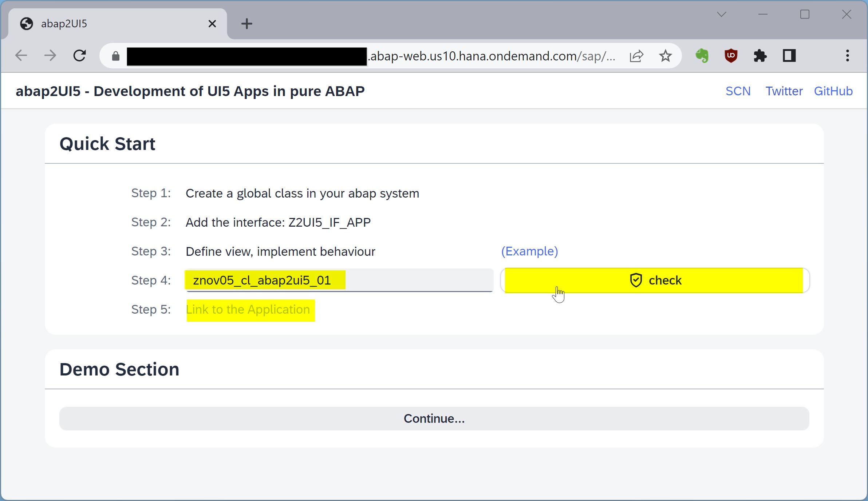
Task: Focus the znov05_cl_abap2ui5_01 class input
Action: click(x=339, y=280)
